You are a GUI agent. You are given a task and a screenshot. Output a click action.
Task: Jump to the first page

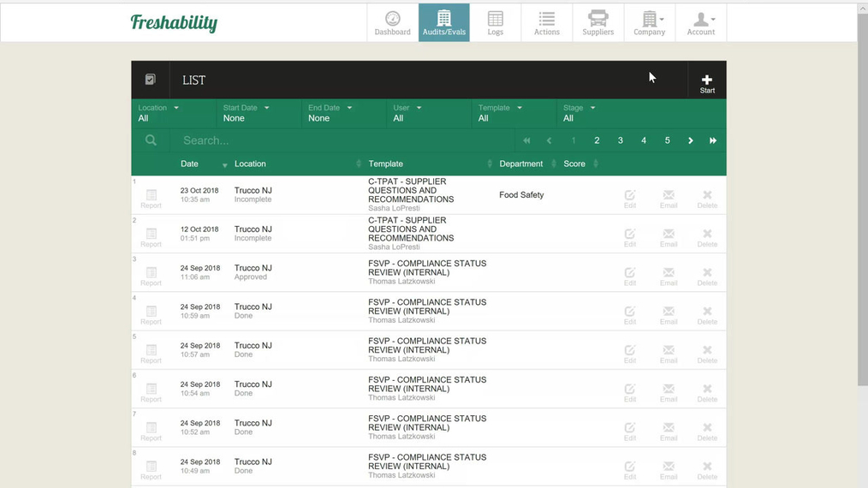click(526, 140)
